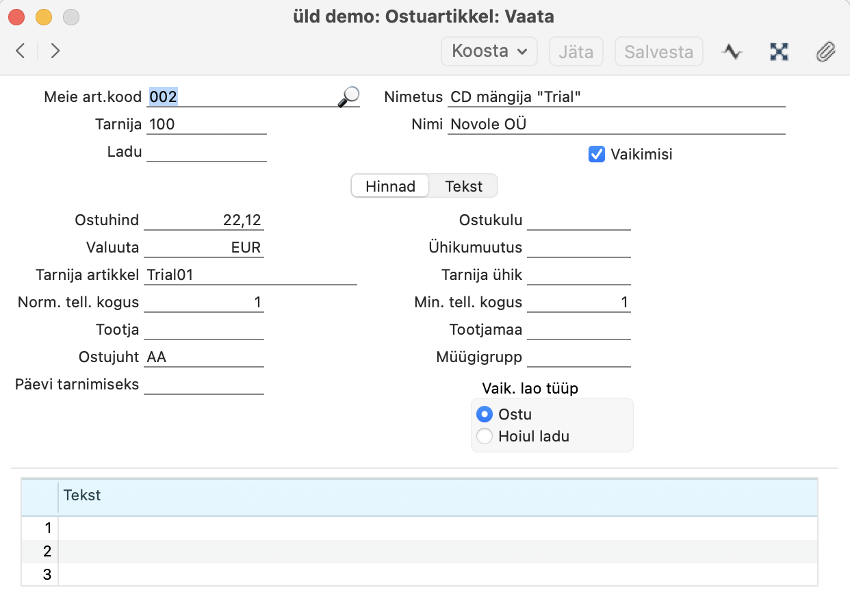Click the magnifying glass lookup icon
The width and height of the screenshot is (850, 616).
[x=348, y=97]
